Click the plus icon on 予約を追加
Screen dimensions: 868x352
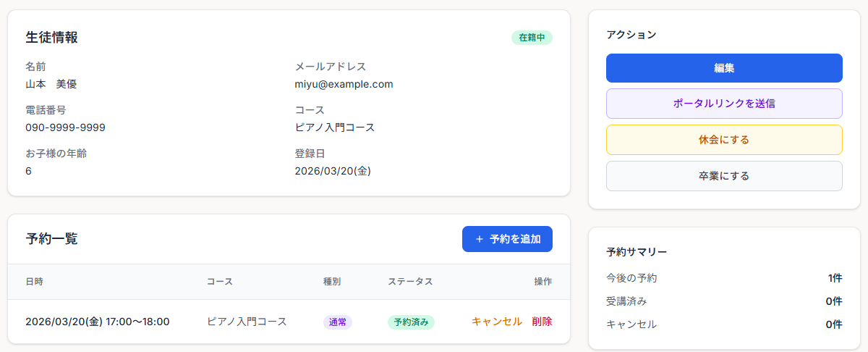(479, 239)
